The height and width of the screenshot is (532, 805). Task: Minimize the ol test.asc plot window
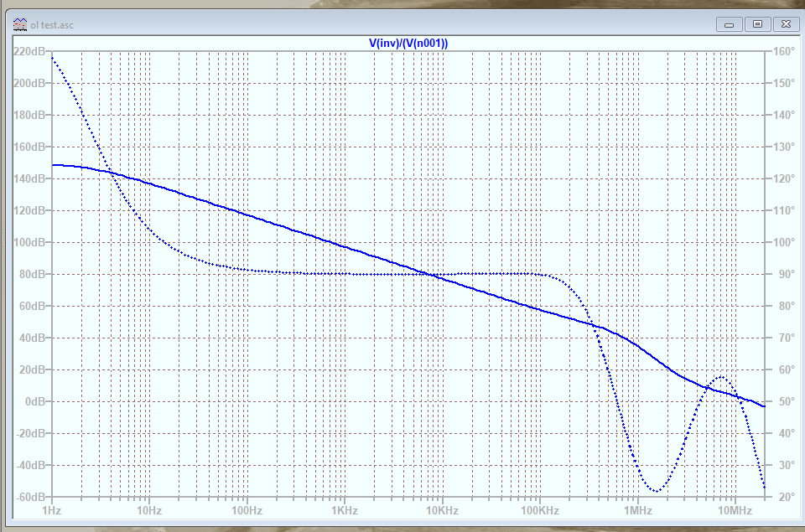(x=729, y=24)
